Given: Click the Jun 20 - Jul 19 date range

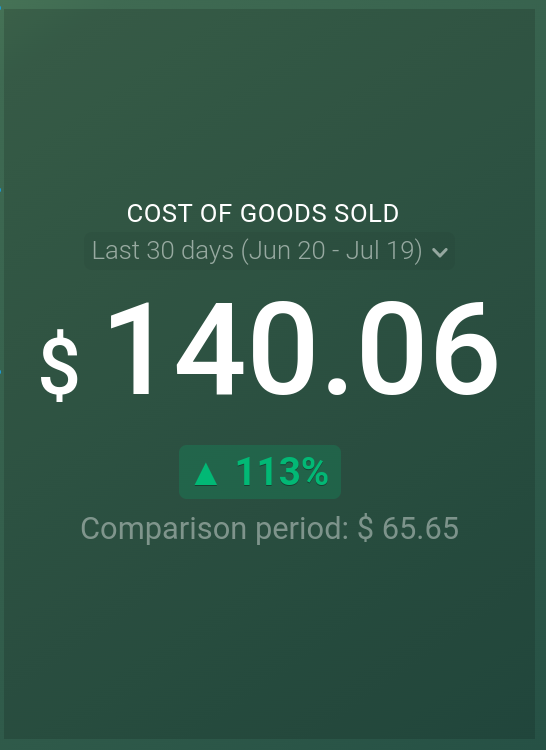Looking at the screenshot, I should point(332,251).
